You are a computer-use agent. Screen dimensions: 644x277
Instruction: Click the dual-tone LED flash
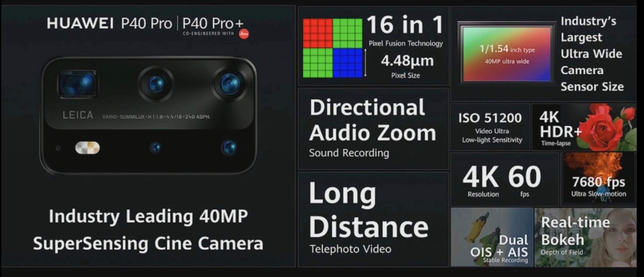click(87, 148)
